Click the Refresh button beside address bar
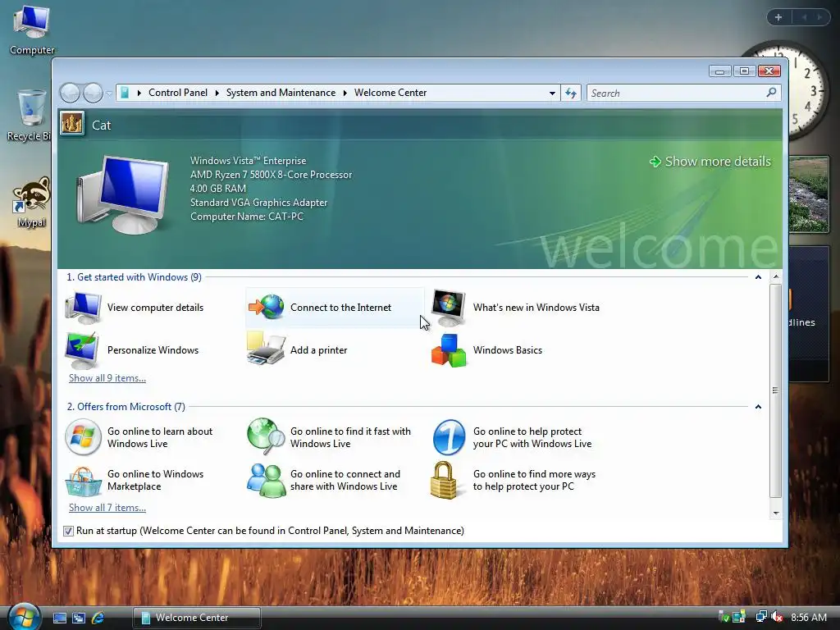Image resolution: width=840 pixels, height=630 pixels. [571, 94]
